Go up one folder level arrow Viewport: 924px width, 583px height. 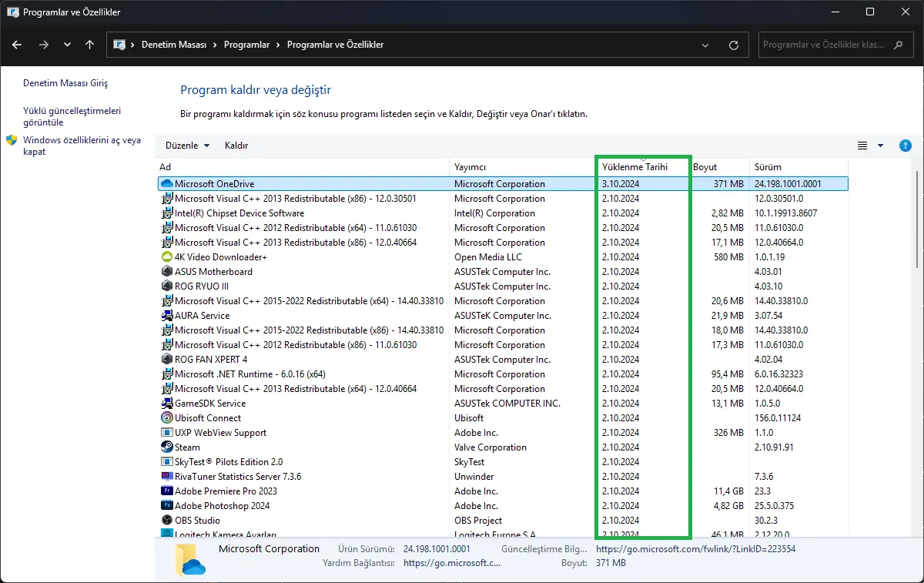pyautogui.click(x=89, y=45)
